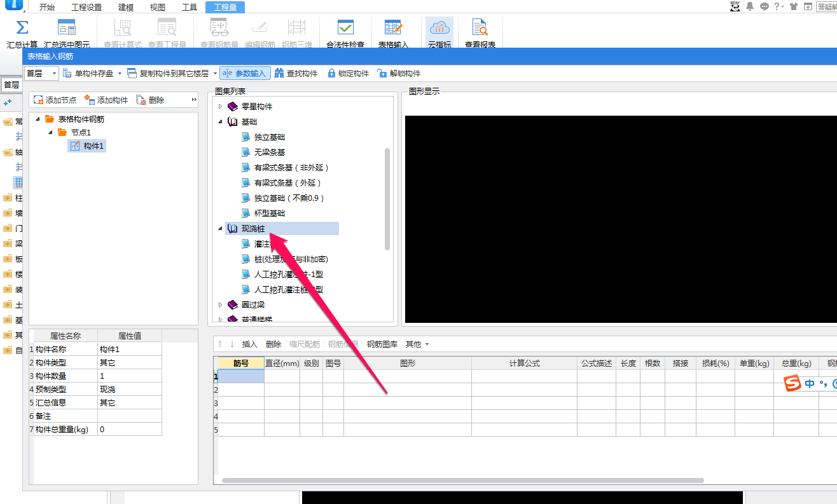This screenshot has width=837, height=504.
Task: Click 删除 in the rebar table toolbar
Action: [273, 344]
